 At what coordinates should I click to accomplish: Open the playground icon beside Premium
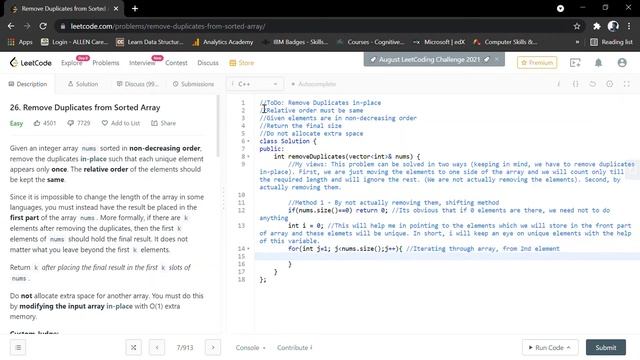pyautogui.click(x=575, y=62)
